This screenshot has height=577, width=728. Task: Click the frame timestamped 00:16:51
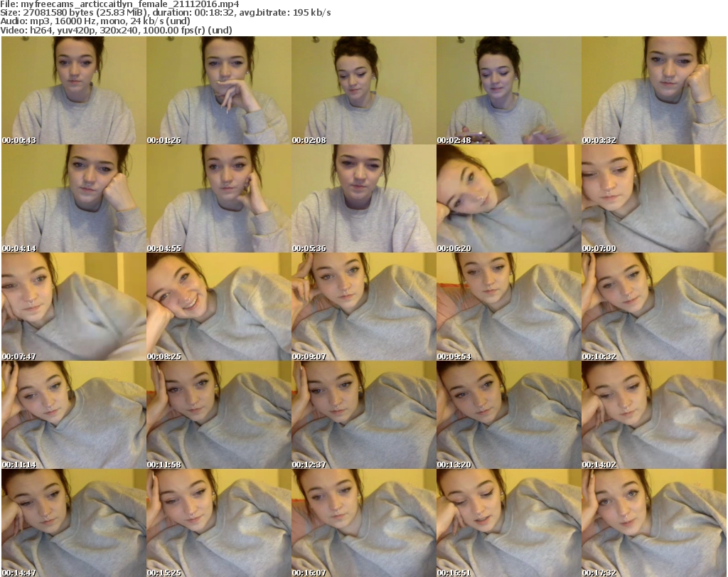(x=509, y=523)
